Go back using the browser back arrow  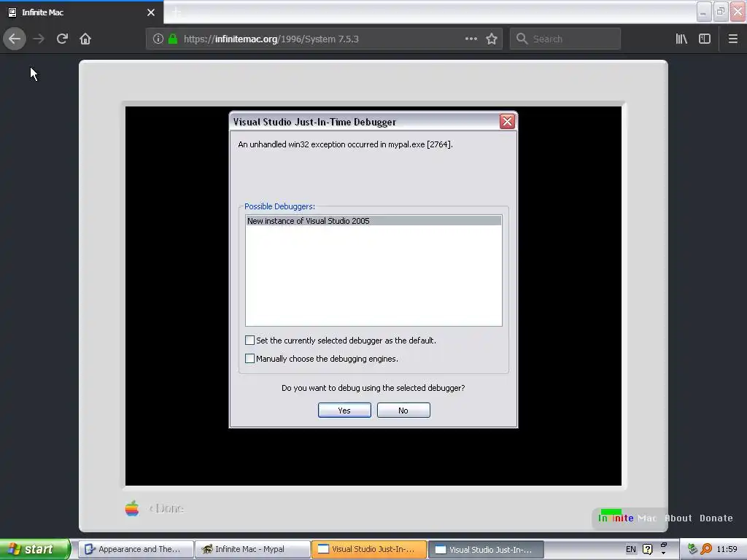tap(15, 39)
